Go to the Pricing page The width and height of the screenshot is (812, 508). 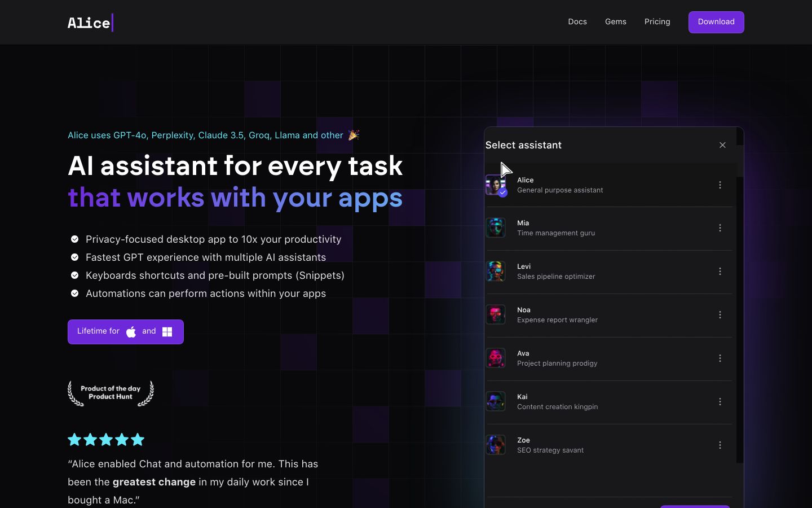(657, 22)
